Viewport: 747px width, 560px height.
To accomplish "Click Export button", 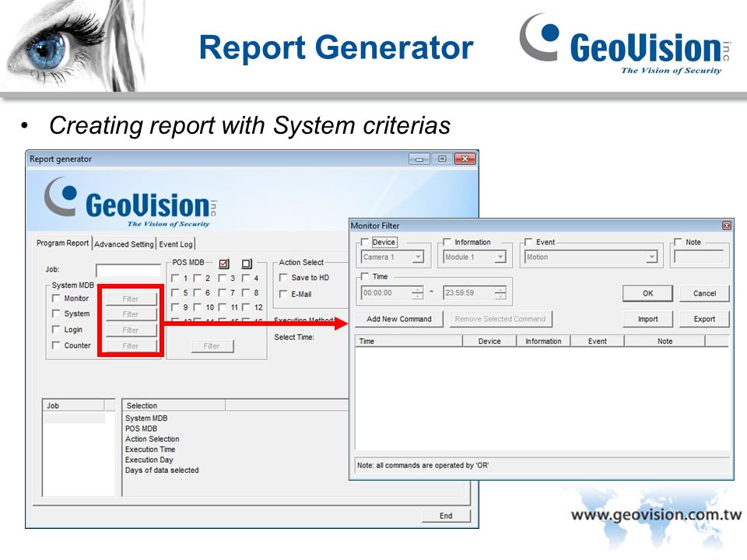I will click(x=704, y=319).
